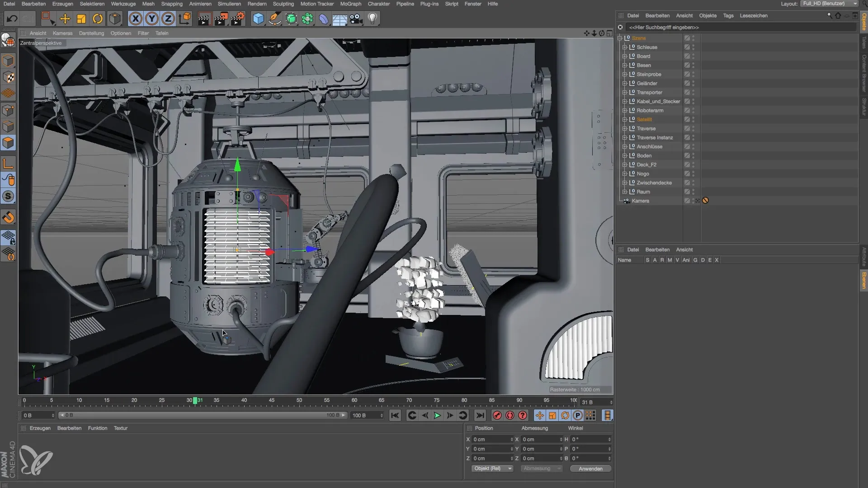The height and width of the screenshot is (488, 868).
Task: Select the Scale tool
Action: pos(81,19)
